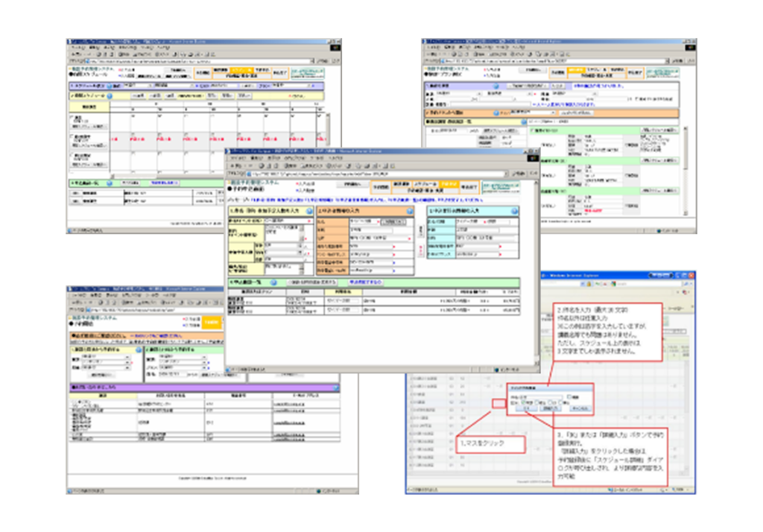Click help icon in top-left window's yellow schedule header
Viewport: 763px width, 532px height.
click(110, 96)
